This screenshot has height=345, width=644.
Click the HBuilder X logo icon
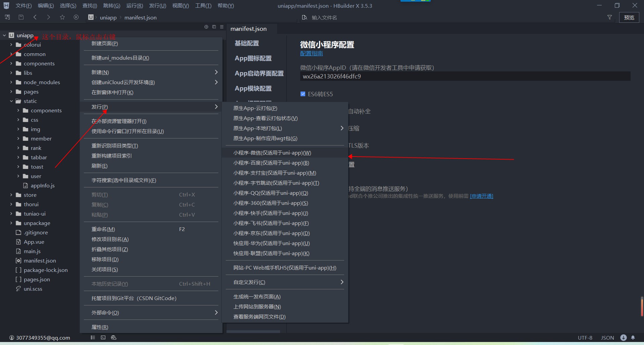(6, 6)
